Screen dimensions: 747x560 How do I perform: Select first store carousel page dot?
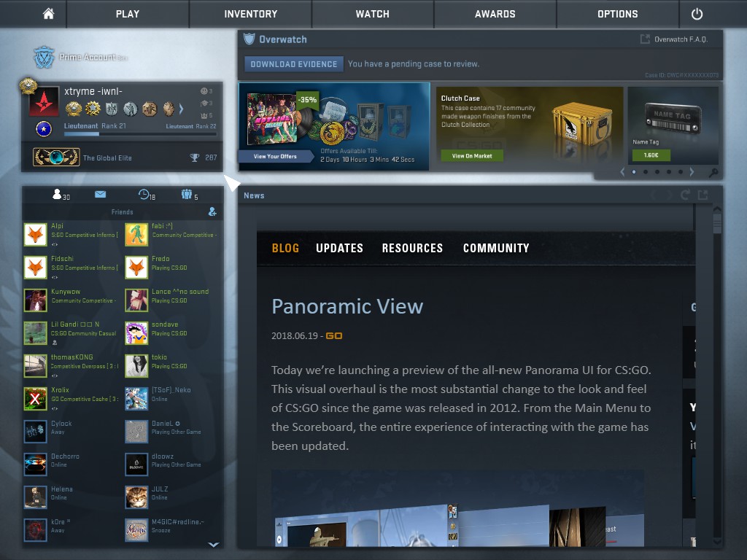point(634,172)
